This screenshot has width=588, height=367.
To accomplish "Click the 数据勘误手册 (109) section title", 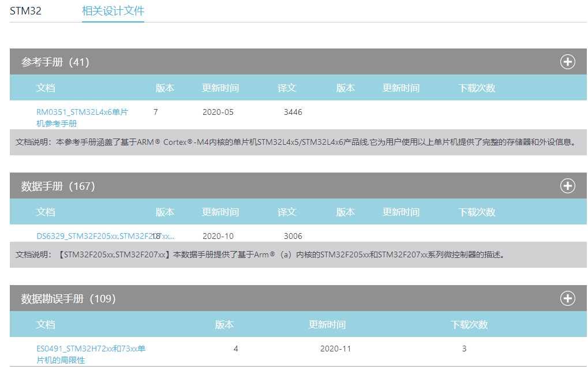I will coord(68,298).
